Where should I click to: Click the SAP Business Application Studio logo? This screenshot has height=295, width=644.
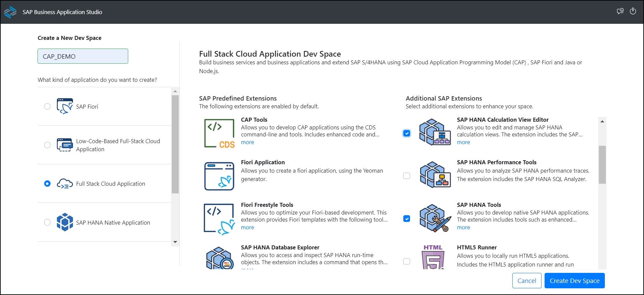pos(10,12)
